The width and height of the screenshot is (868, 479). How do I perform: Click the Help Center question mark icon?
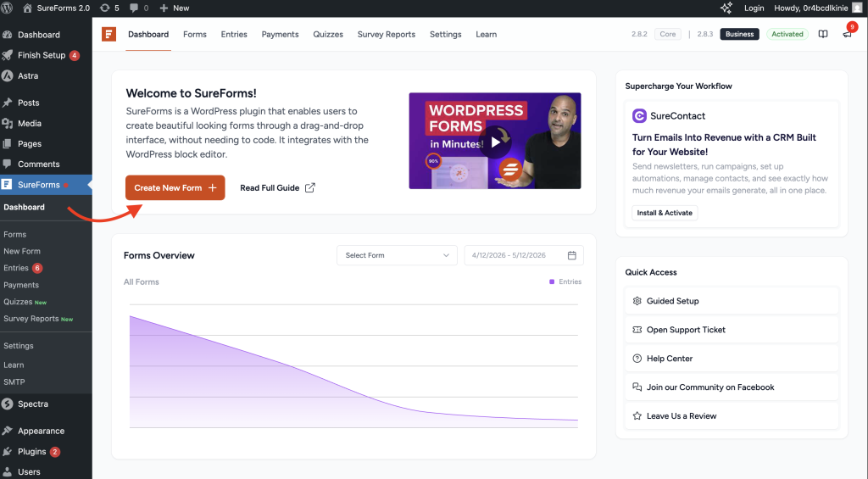637,359
